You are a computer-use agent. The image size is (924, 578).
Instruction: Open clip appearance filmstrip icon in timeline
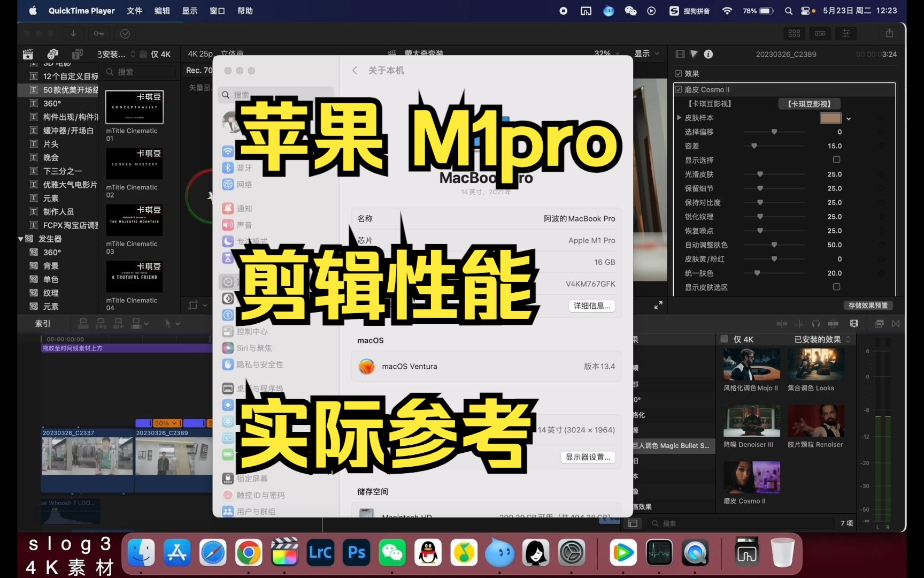click(x=854, y=323)
